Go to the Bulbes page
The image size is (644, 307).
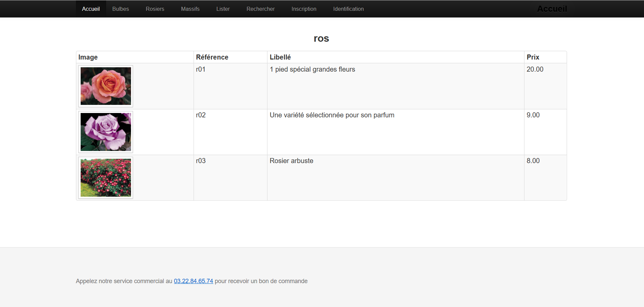tap(121, 9)
